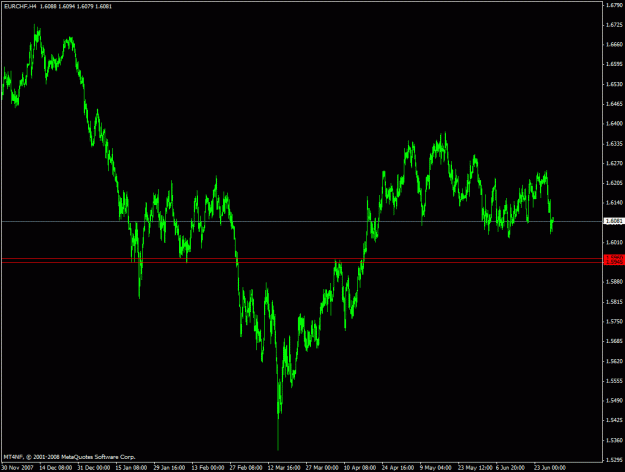Viewport: 625px width, 472px height.
Task: Click the 14 Dec 08:00 time label
Action: pos(55,468)
